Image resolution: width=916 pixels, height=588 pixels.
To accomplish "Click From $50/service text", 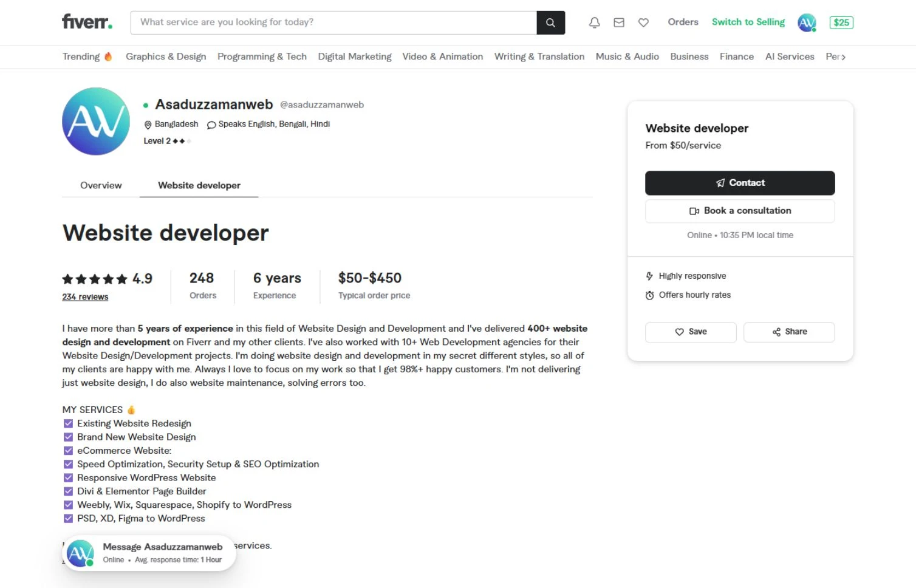I will click(x=683, y=145).
